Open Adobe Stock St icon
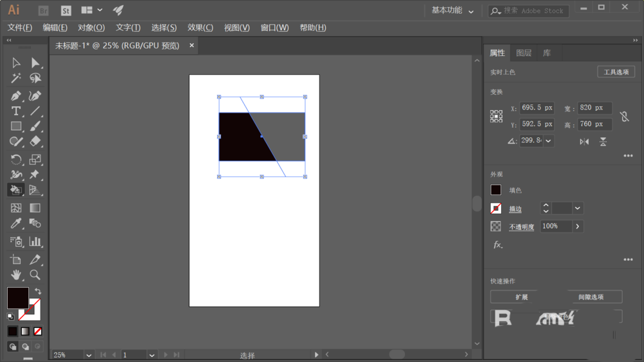Screen dimensions: 644x362 66,11
